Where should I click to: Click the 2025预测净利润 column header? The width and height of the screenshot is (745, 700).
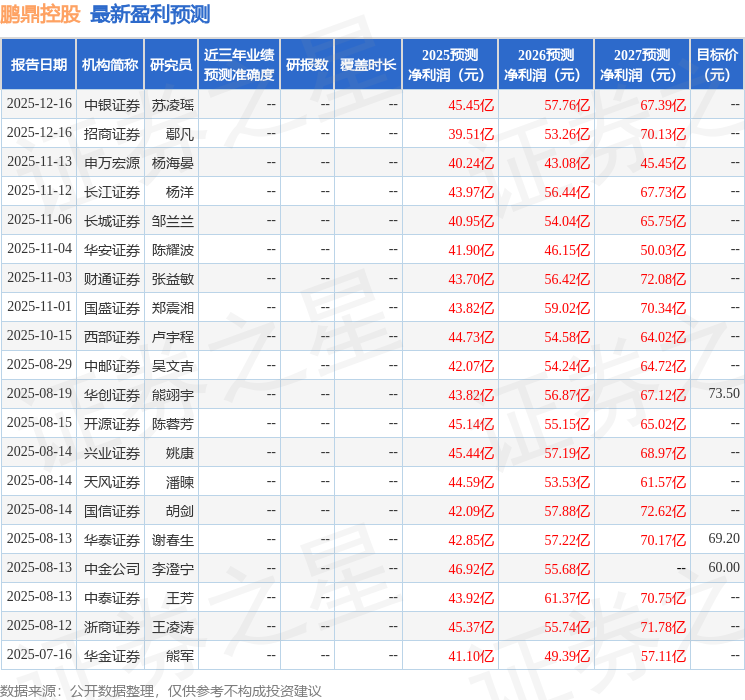(x=450, y=65)
